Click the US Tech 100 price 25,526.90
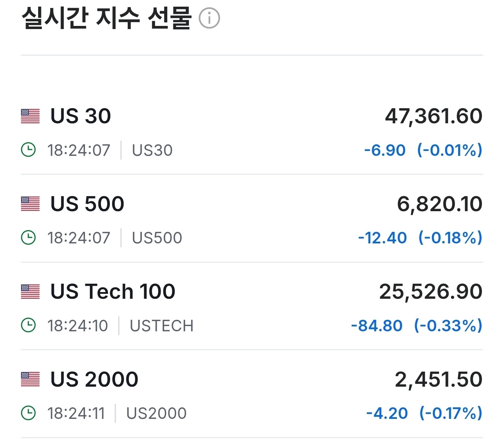 click(431, 292)
